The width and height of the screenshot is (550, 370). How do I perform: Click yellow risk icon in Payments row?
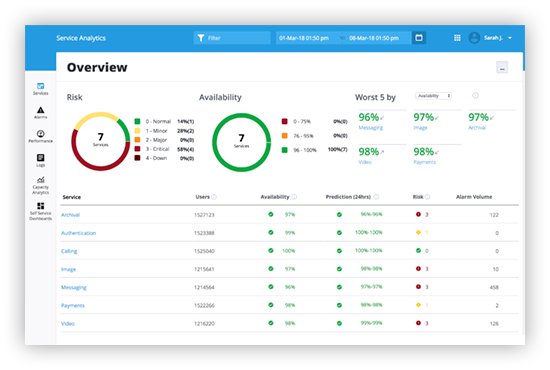pyautogui.click(x=418, y=305)
